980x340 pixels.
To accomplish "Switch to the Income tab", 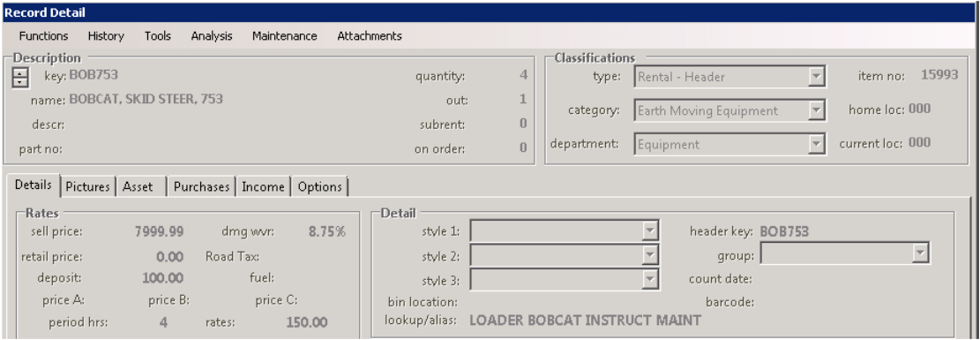I will coord(263,186).
